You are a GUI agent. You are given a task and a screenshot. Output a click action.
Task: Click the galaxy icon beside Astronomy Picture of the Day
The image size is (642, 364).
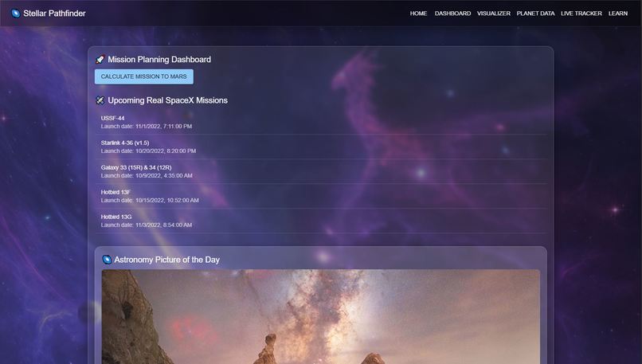107,260
